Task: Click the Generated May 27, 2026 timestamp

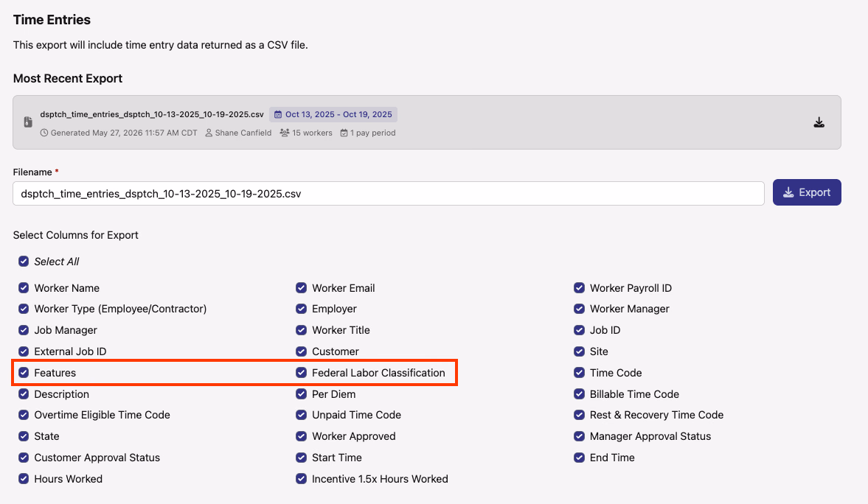Action: coord(124,133)
